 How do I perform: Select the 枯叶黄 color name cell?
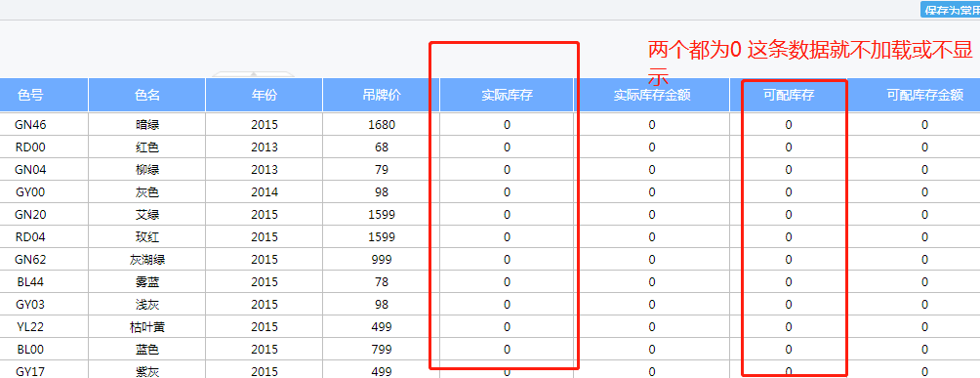tap(147, 326)
